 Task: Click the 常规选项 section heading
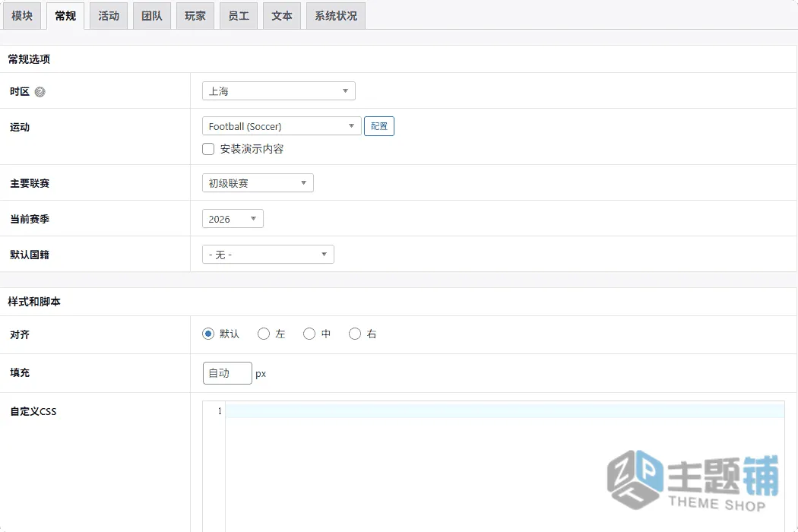[29, 59]
